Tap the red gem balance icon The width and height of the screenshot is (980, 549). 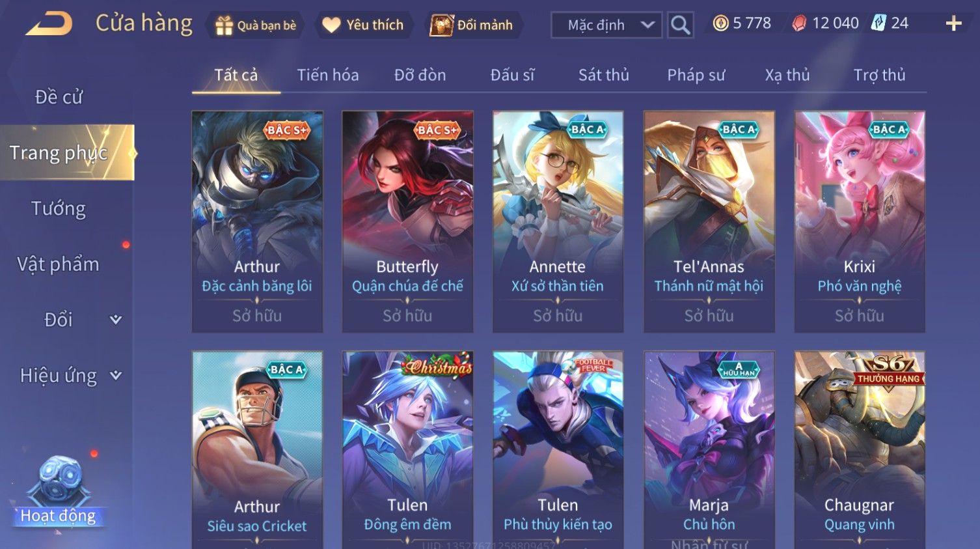pos(799,23)
